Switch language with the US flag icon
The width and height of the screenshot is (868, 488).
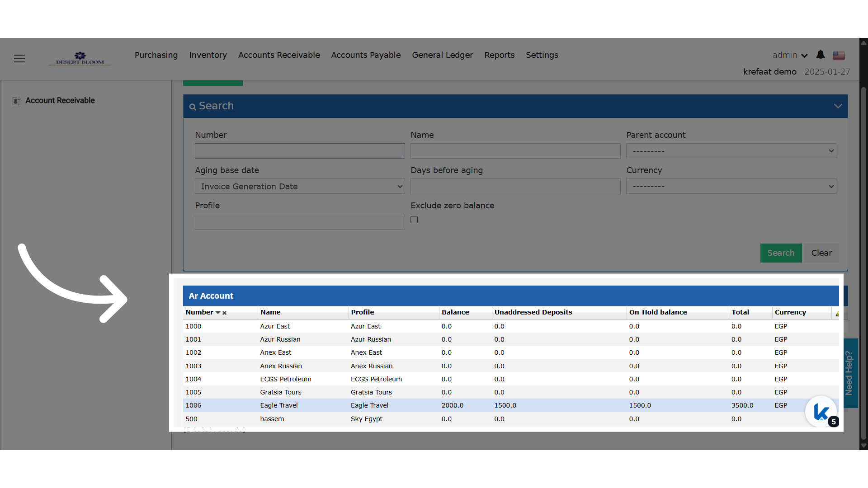(839, 56)
